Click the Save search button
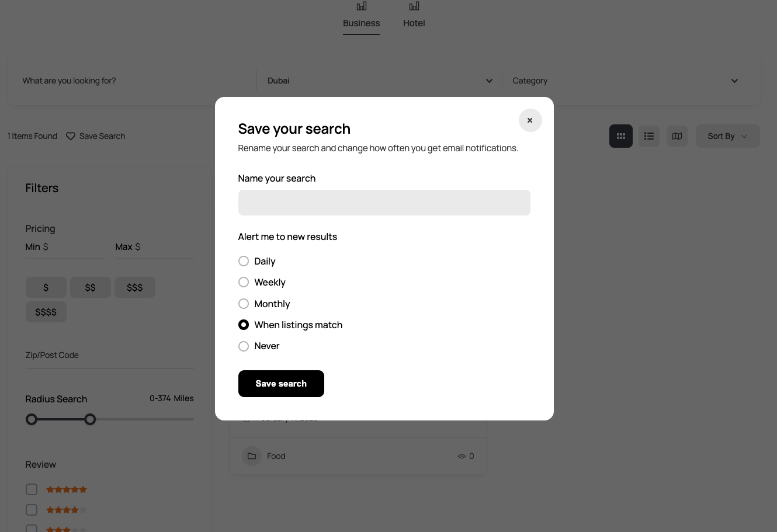 pyautogui.click(x=281, y=384)
